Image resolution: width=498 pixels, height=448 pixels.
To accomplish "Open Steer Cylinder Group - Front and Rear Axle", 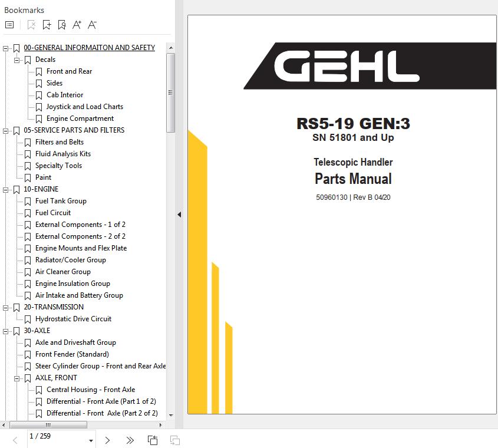I will point(101,366).
